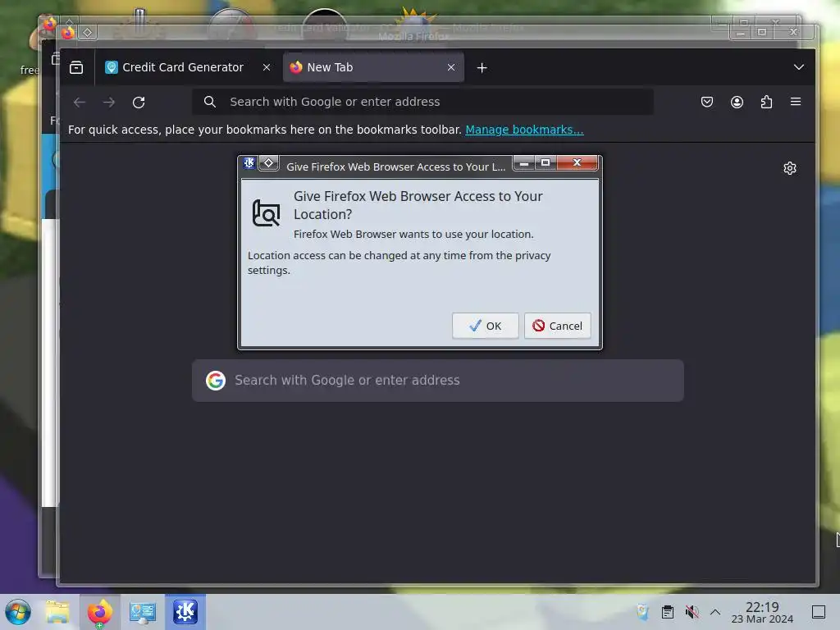Switch to the Credit Card Generator tab
840x630 pixels.
point(183,67)
